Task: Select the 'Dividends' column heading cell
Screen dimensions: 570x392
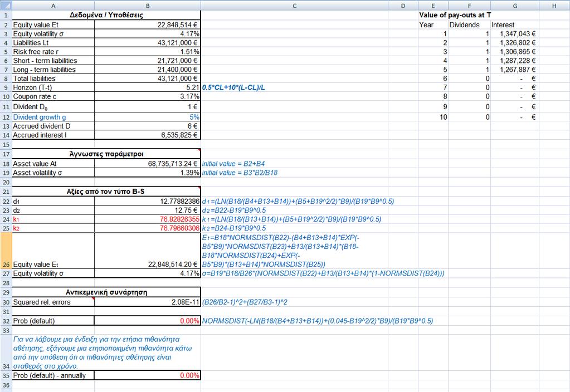Action: click(x=469, y=24)
